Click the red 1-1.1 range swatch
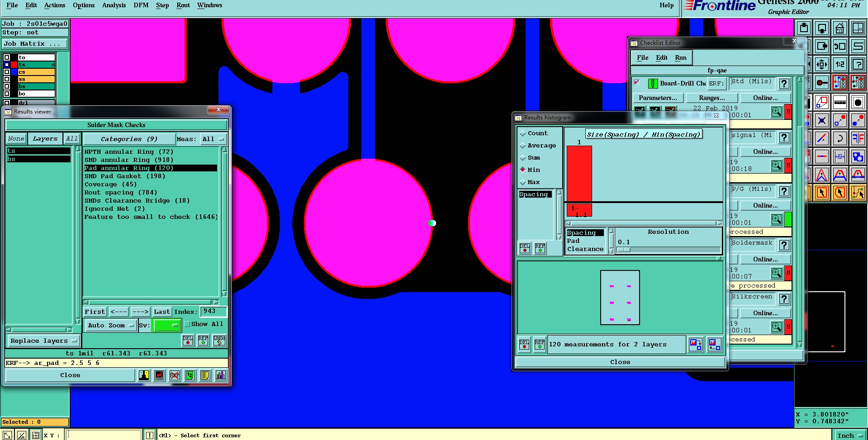Image resolution: width=868 pixels, height=440 pixels. coord(579,211)
